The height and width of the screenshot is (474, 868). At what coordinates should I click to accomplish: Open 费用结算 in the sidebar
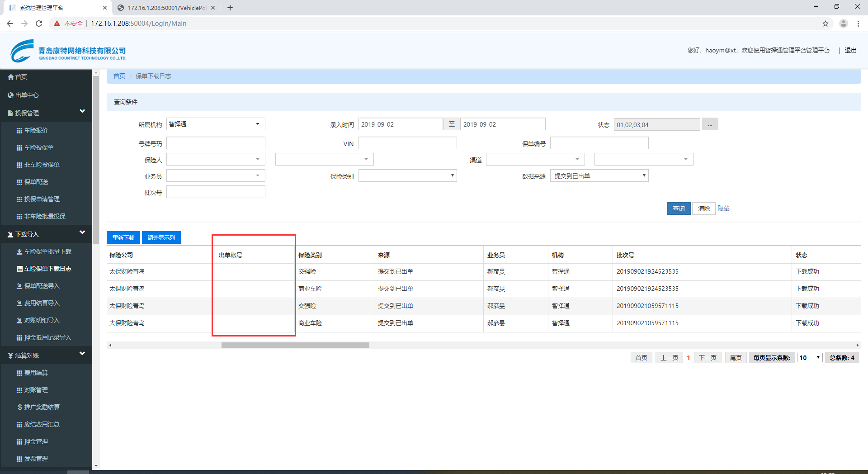coord(36,373)
